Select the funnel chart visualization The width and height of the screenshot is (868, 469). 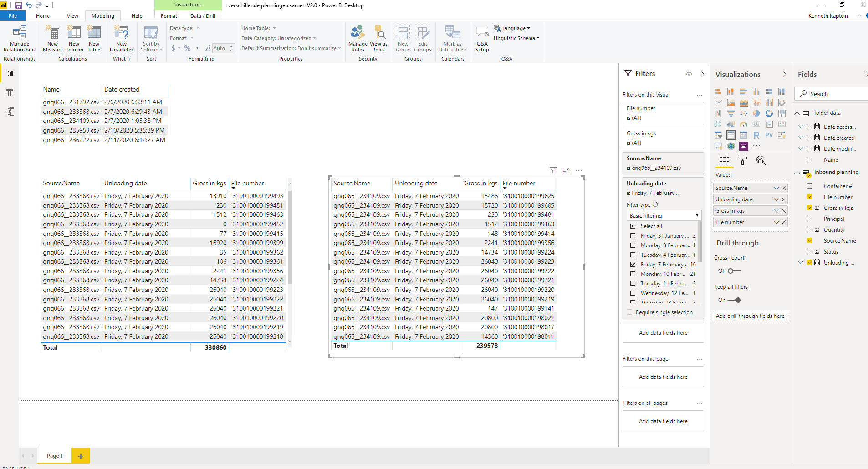[731, 113]
